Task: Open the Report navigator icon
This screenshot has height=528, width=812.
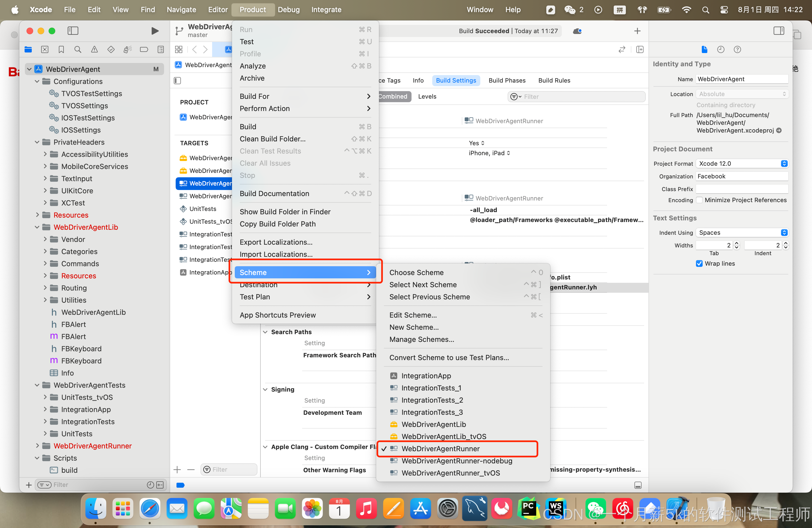Action: click(x=161, y=50)
